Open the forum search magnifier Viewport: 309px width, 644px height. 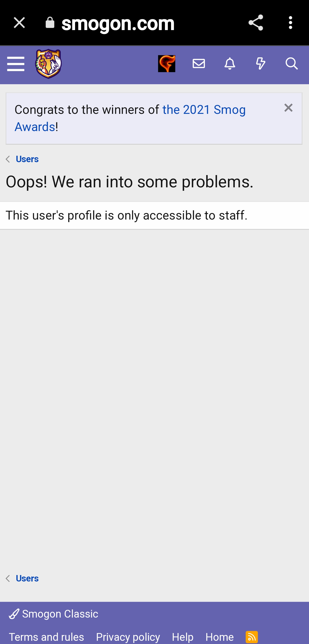292,64
